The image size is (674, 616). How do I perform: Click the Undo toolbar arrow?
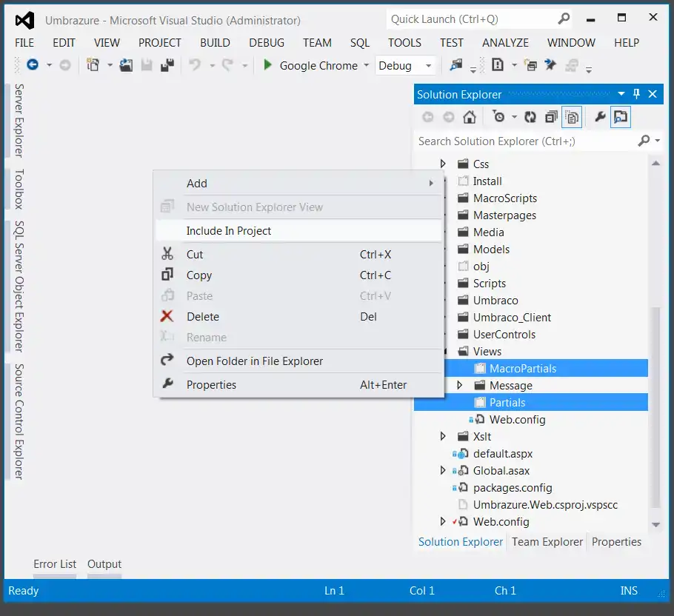click(x=195, y=65)
